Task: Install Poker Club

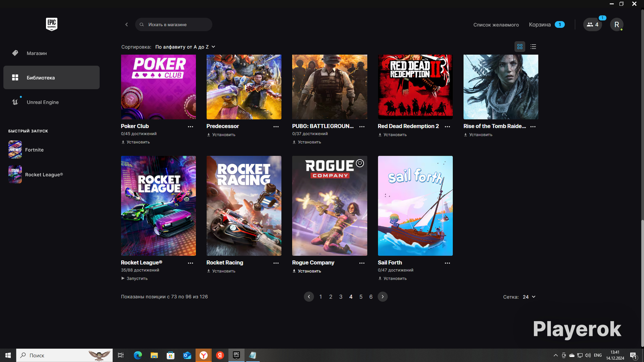Action: click(x=135, y=142)
